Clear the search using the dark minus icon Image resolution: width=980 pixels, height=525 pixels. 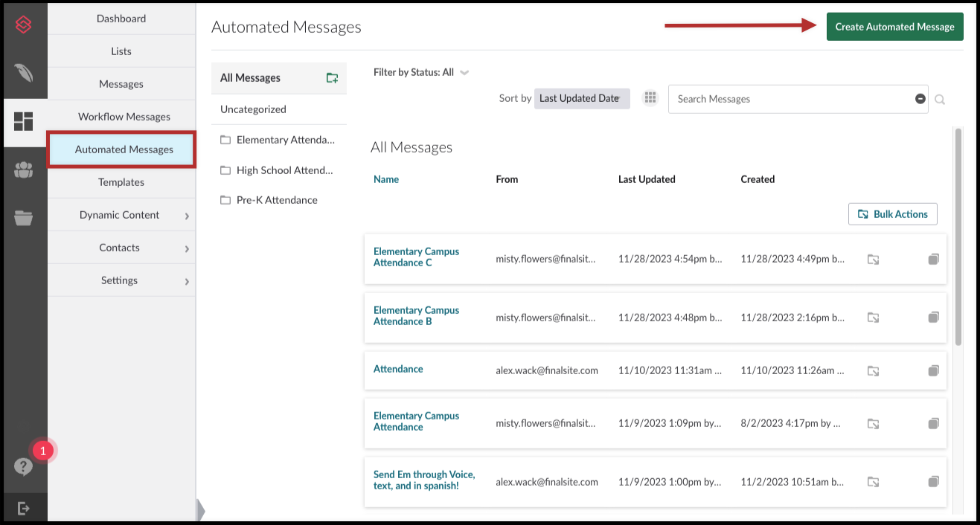(x=920, y=98)
